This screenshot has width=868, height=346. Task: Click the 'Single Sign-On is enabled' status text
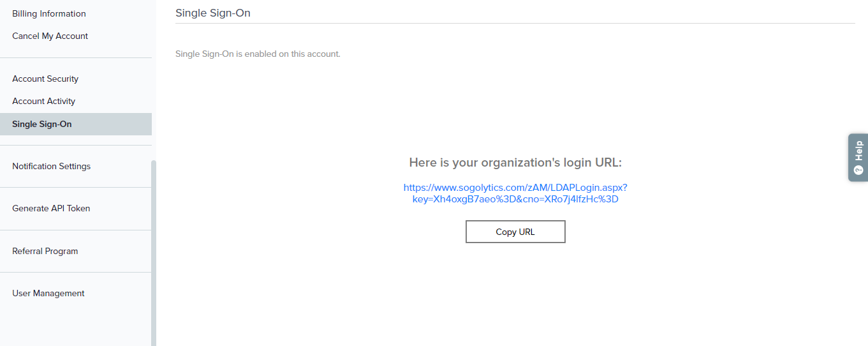(258, 54)
